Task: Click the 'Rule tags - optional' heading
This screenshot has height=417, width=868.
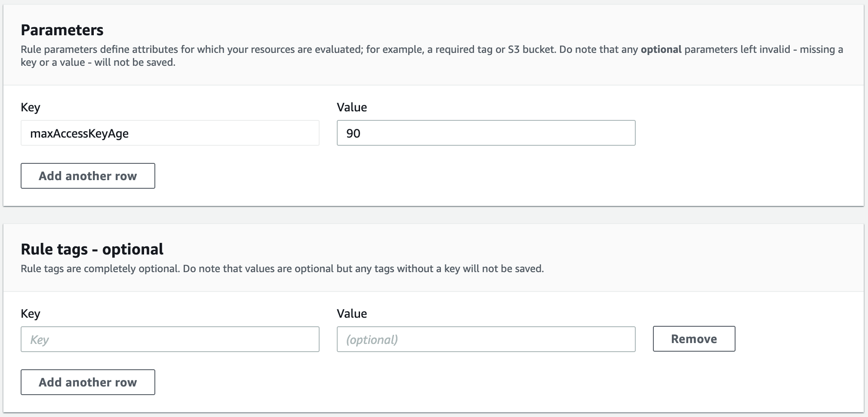Action: click(x=92, y=249)
